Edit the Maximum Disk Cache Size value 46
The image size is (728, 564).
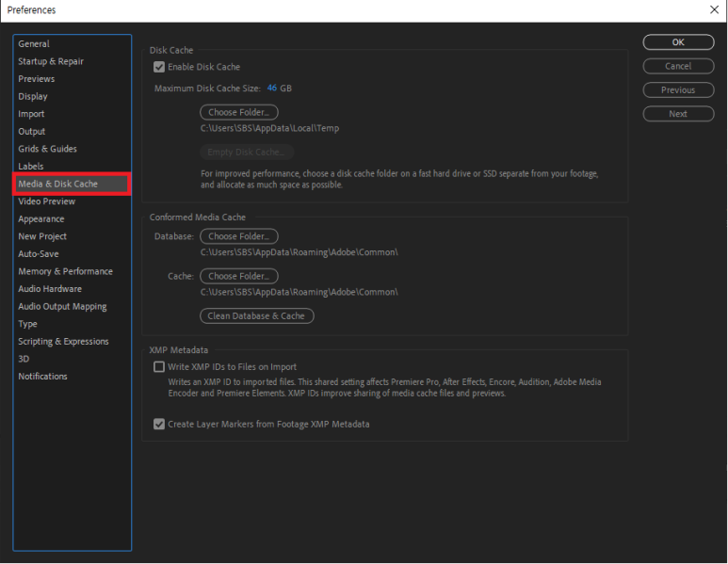(272, 88)
